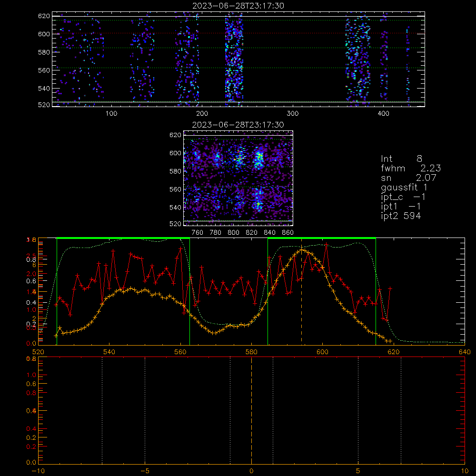Click x-axis label '100' under the strip image
The height and width of the screenshot is (476, 476).
tap(111, 114)
